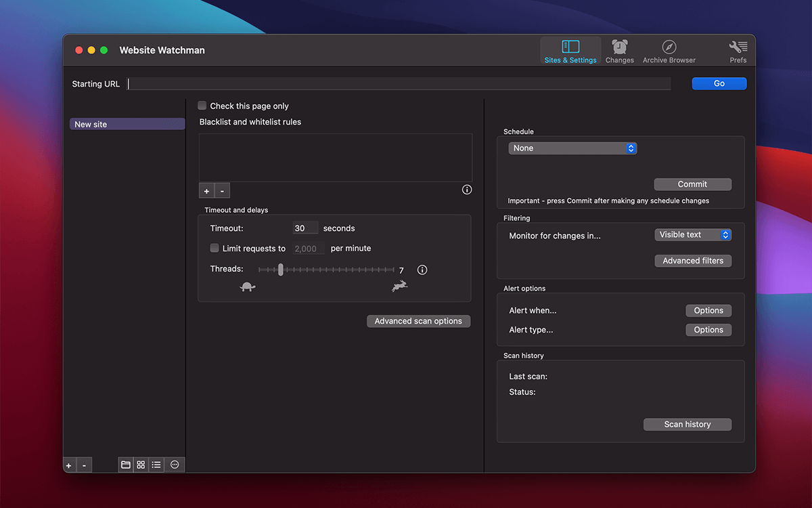Show info about Threads setting
812x508 pixels.
pos(422,270)
